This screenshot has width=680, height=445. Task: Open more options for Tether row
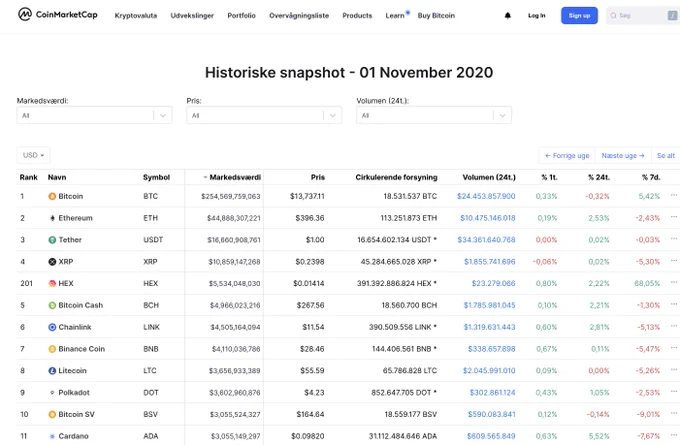point(673,239)
